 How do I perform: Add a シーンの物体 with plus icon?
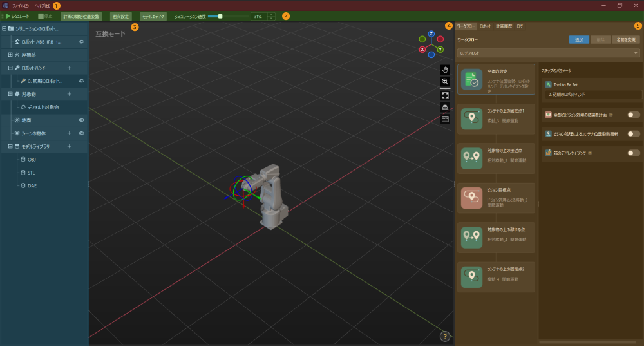pyautogui.click(x=70, y=133)
